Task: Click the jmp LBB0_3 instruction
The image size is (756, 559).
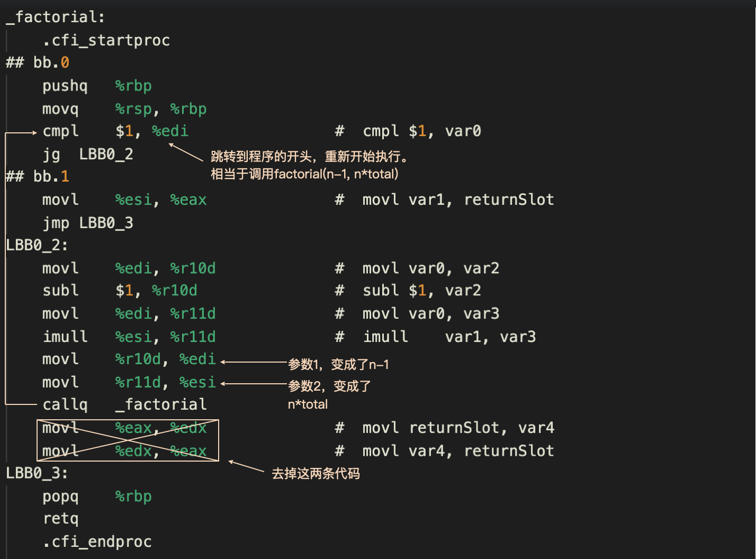Action: coord(88,223)
